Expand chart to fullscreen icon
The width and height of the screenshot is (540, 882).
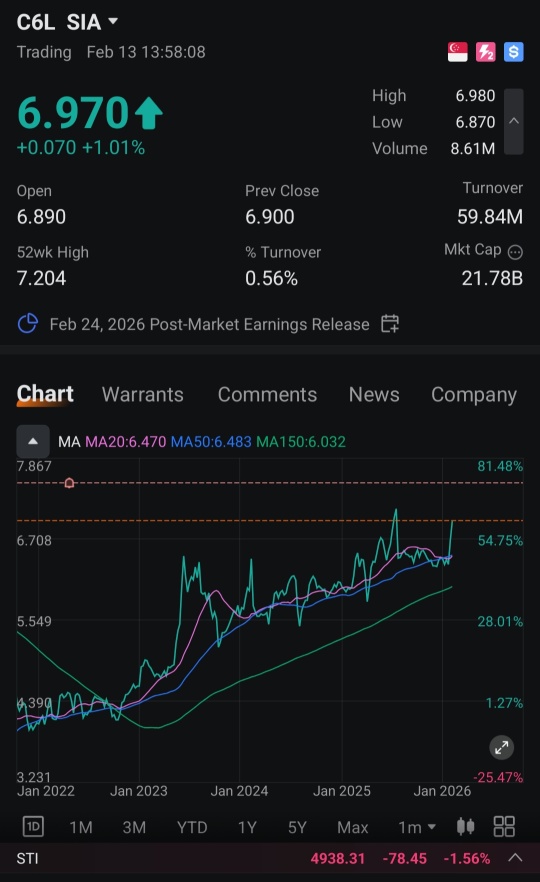coord(501,748)
